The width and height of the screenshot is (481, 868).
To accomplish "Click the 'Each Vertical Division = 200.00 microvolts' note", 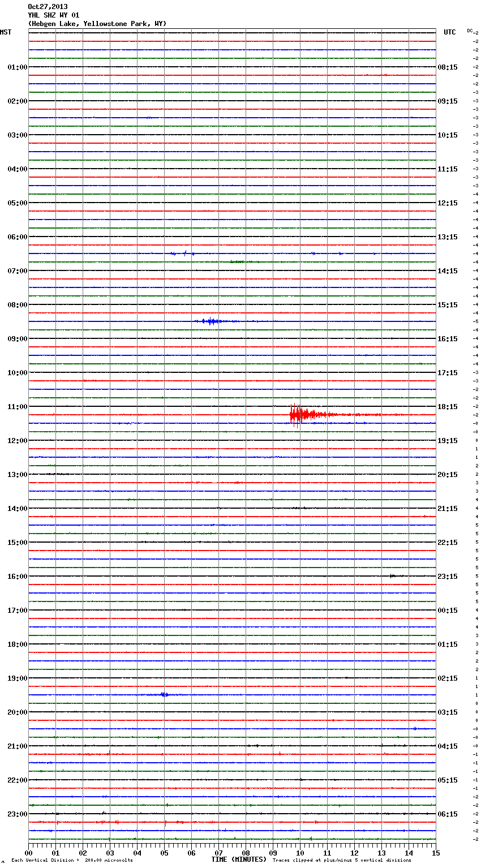I will pos(72,860).
